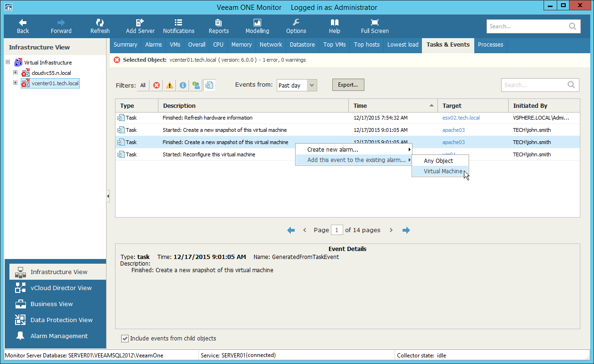Open Notifications settings

tap(179, 26)
